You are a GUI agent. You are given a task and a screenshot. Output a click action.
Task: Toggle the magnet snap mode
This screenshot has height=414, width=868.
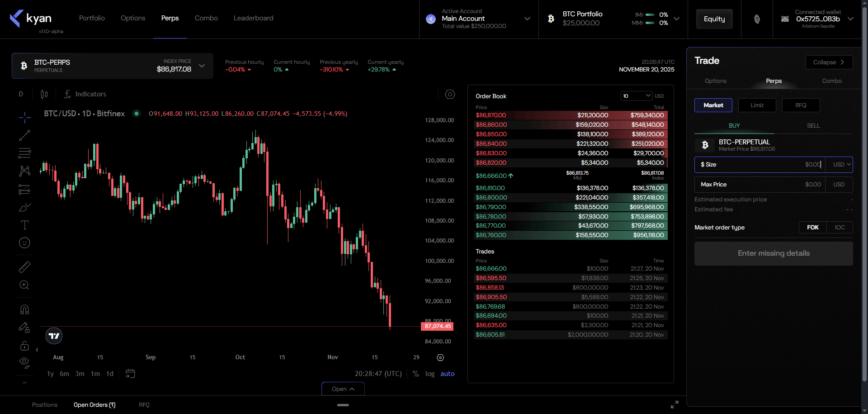click(x=25, y=309)
